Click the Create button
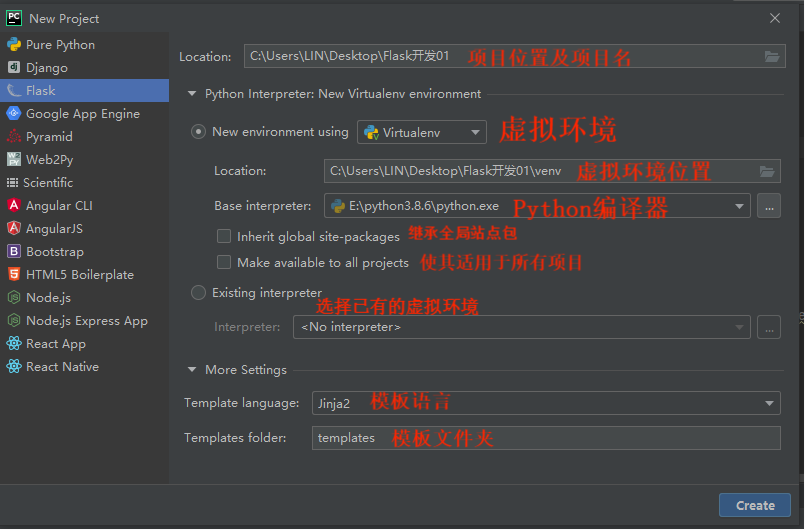The height and width of the screenshot is (530, 805). [755, 505]
